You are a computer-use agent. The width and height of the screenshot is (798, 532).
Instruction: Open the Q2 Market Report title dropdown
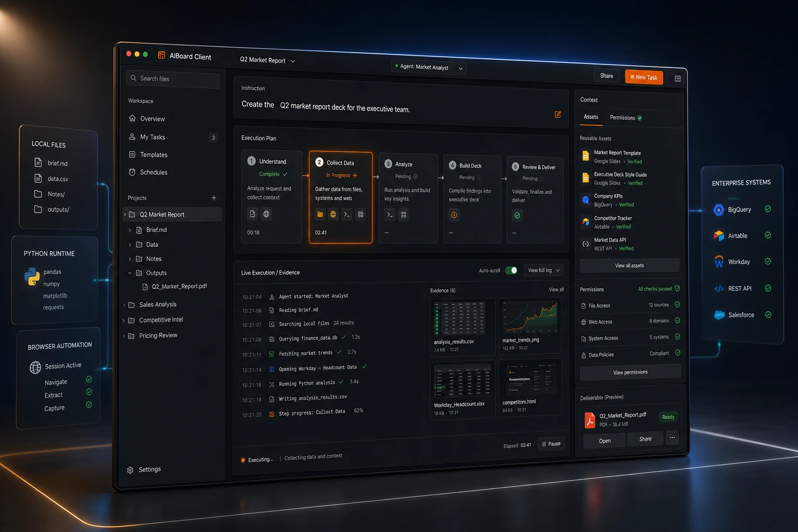pyautogui.click(x=293, y=61)
